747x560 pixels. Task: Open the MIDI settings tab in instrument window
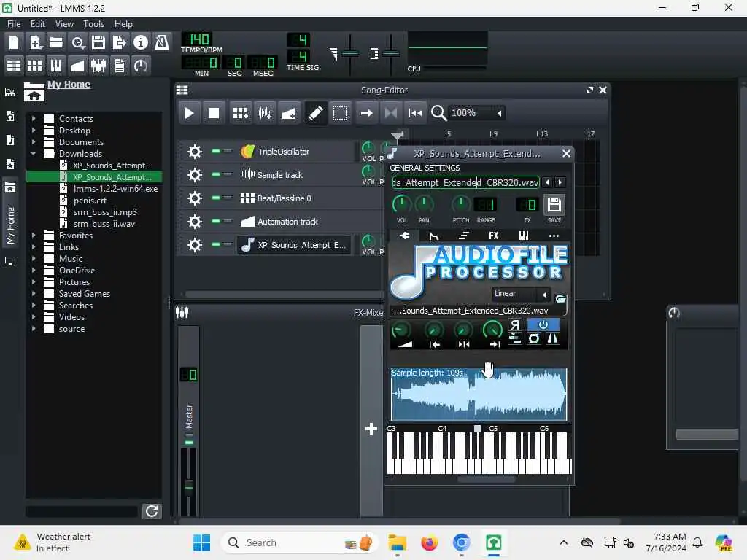point(524,236)
